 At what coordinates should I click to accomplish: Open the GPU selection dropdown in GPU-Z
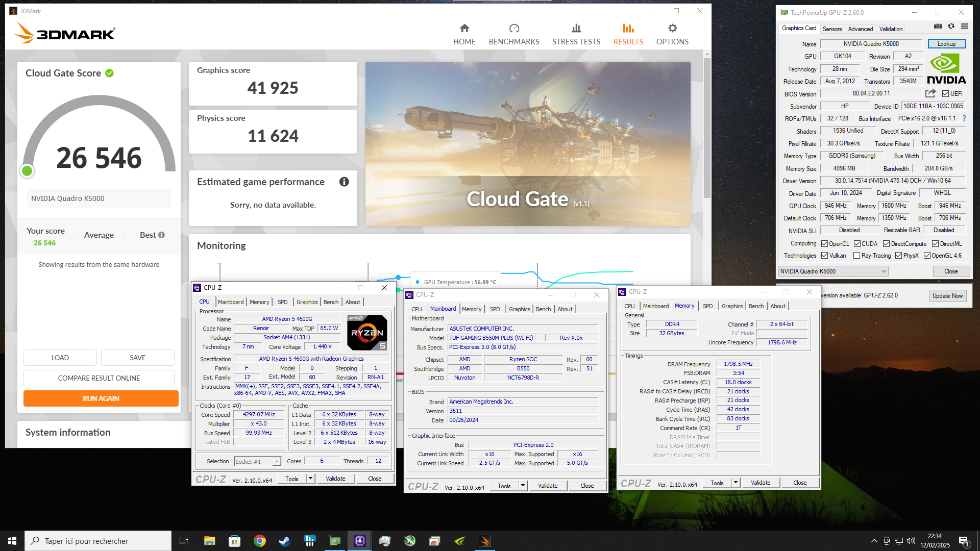click(833, 271)
